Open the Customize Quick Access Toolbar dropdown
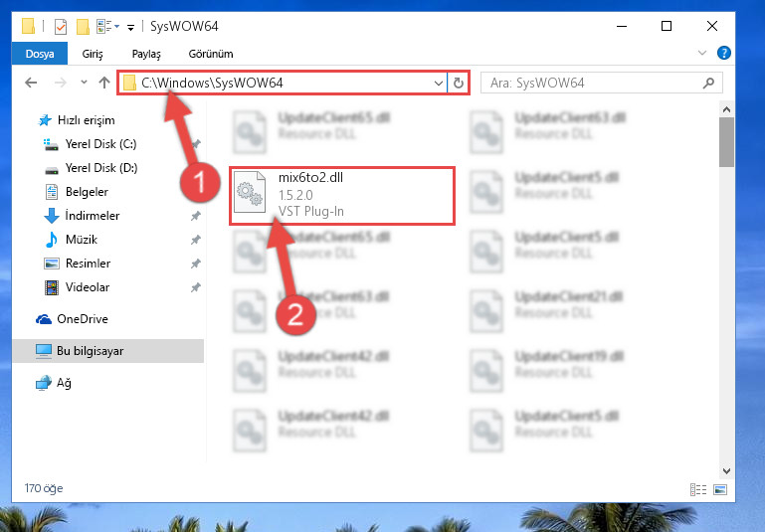 tap(130, 27)
